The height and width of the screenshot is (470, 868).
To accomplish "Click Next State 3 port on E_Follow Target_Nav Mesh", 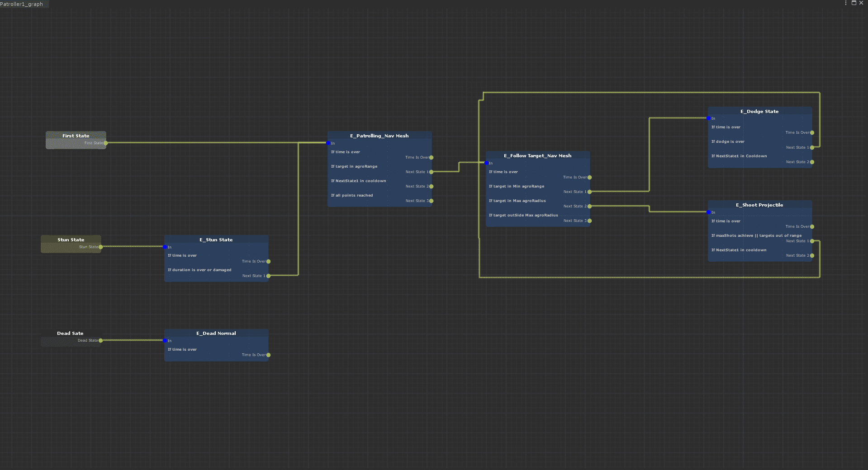I will click(x=589, y=221).
